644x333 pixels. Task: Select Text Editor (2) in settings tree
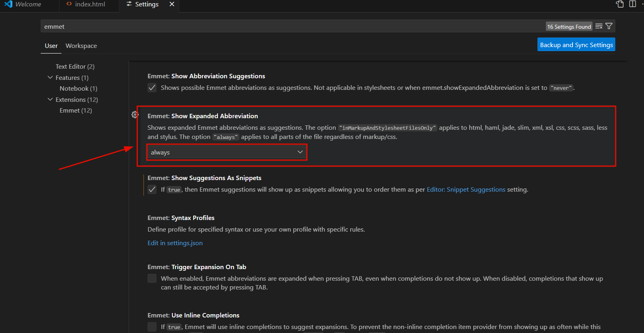(75, 66)
